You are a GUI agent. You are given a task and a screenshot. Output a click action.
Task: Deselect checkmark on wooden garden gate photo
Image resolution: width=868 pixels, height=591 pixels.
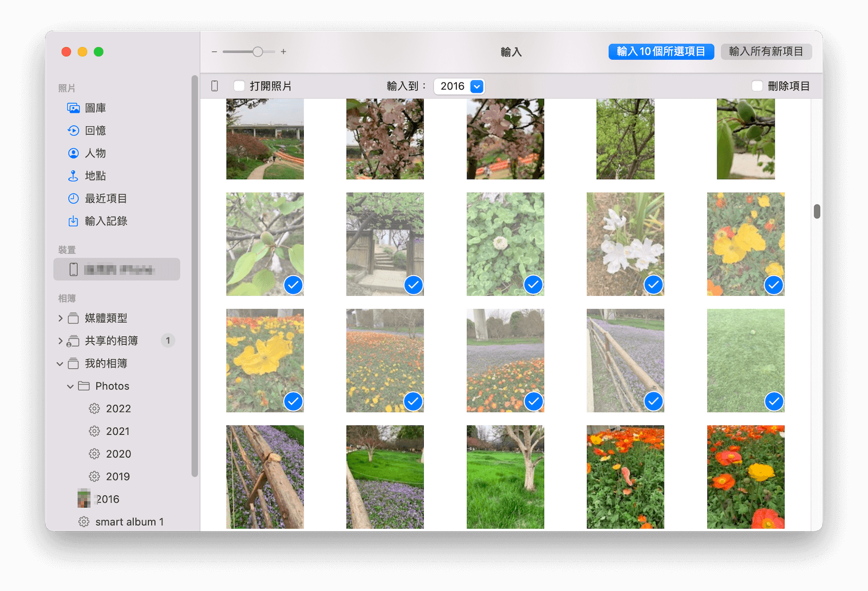pyautogui.click(x=413, y=285)
